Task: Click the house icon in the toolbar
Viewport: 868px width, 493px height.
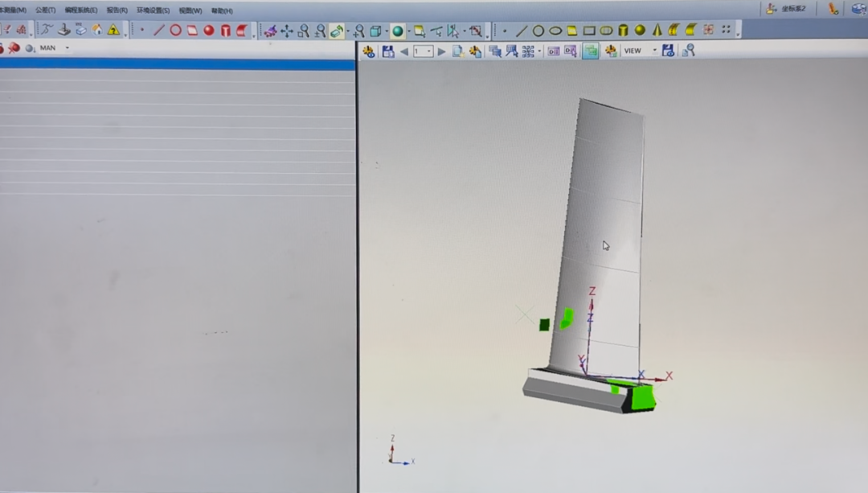Action: pos(97,30)
